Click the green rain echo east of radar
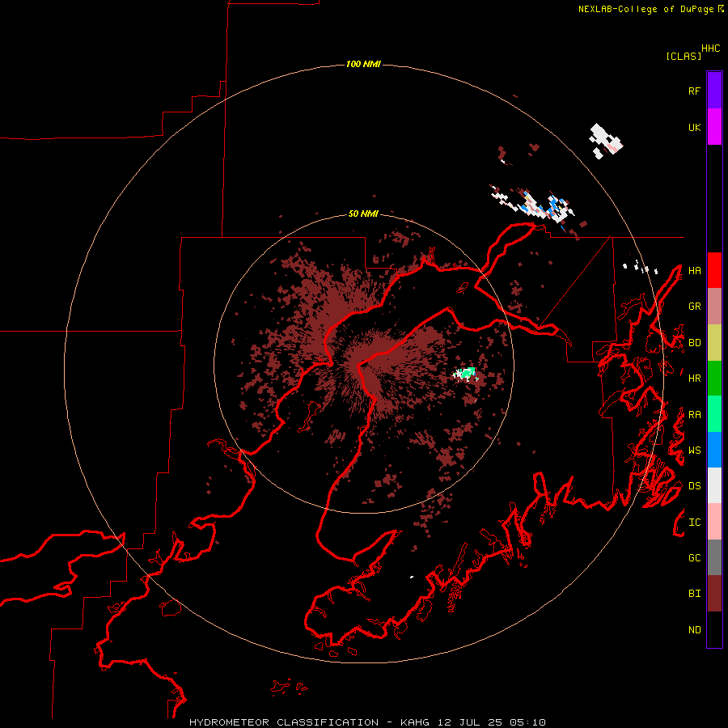The height and width of the screenshot is (728, 728). 467,372
